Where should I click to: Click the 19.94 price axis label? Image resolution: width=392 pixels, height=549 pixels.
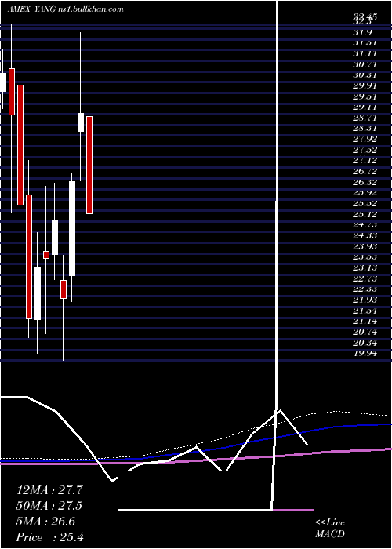365,353
